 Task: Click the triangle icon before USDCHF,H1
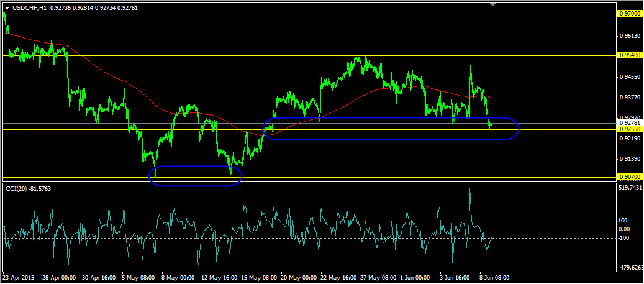click(7, 8)
